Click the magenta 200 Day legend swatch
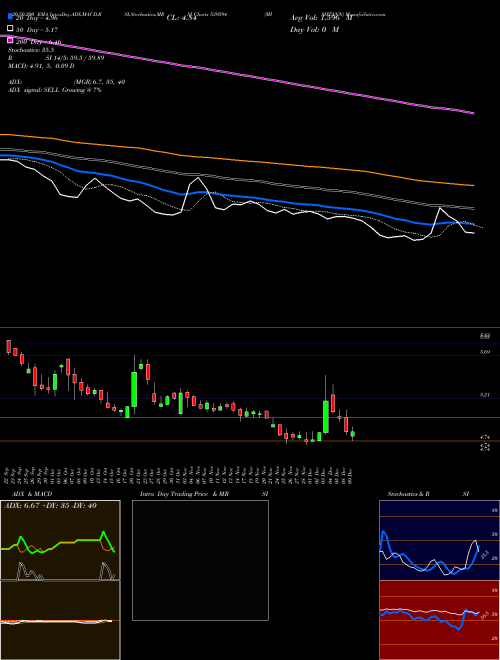 (11, 41)
